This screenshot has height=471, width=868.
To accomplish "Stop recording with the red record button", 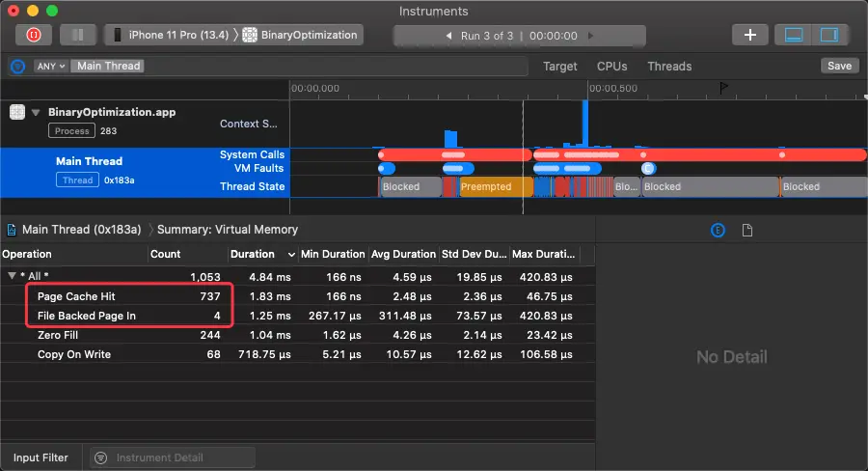I will (33, 35).
